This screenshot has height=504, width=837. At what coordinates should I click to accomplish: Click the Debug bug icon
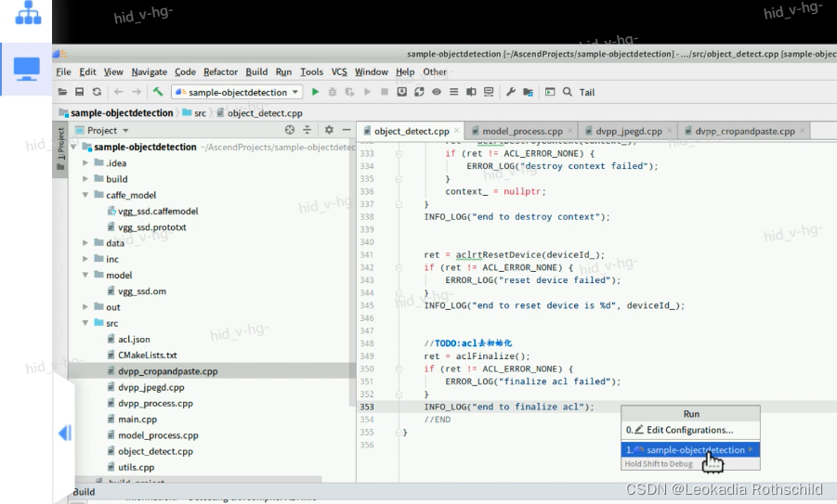pyautogui.click(x=332, y=92)
